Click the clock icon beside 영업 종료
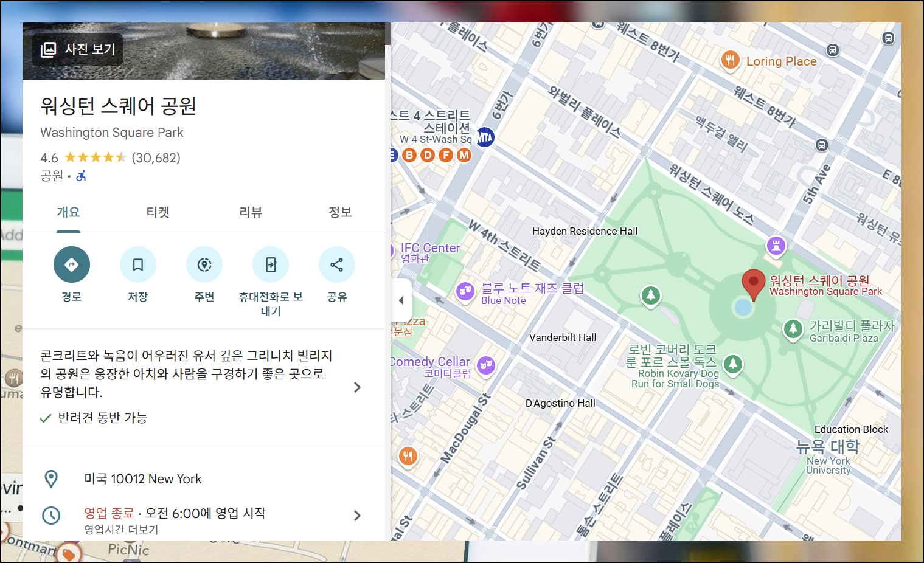 click(x=51, y=516)
